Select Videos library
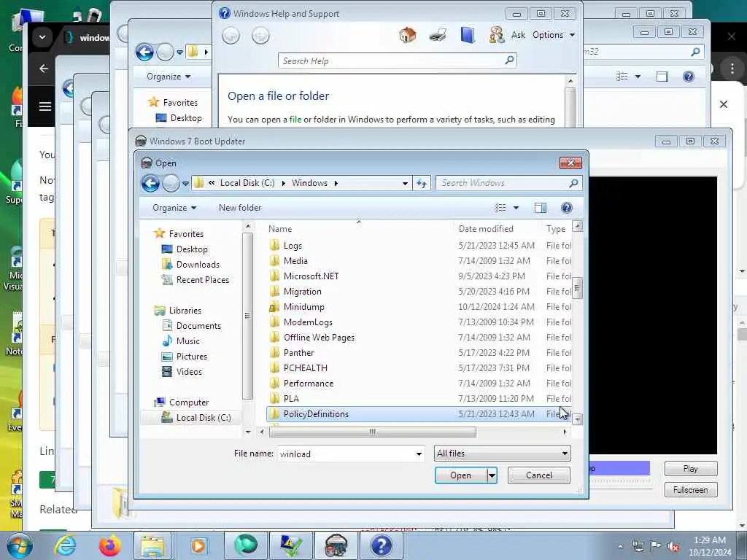The image size is (747, 560). click(189, 371)
